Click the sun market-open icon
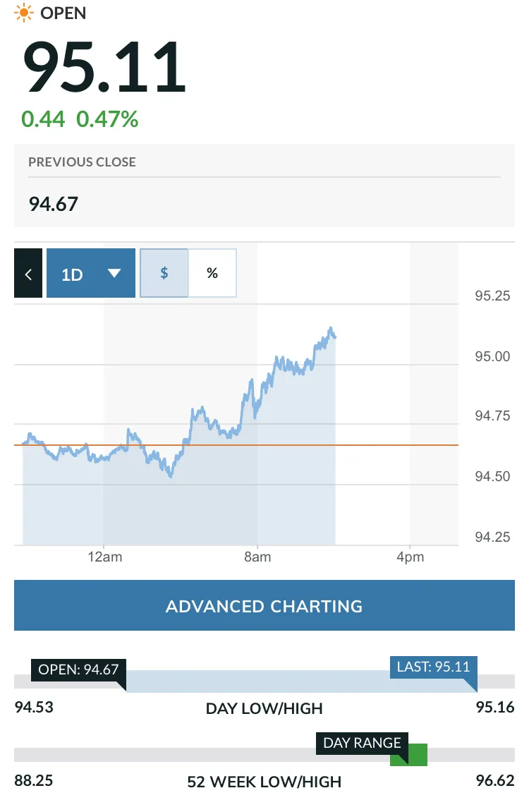529x812 pixels. coord(23,13)
